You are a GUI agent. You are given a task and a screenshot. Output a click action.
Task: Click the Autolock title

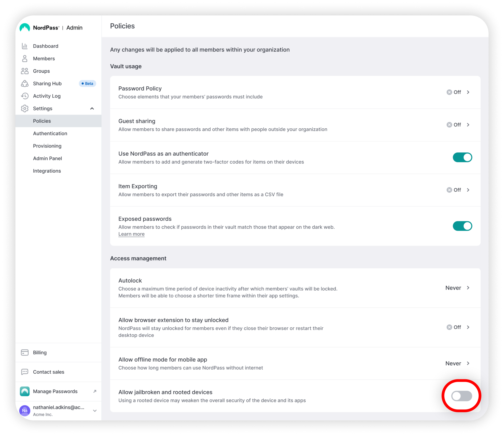[130, 281]
